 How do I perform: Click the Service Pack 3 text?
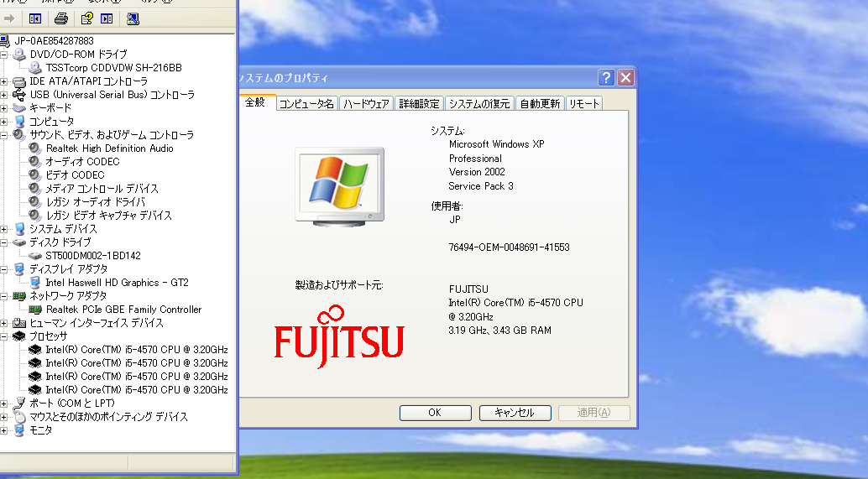point(481,186)
